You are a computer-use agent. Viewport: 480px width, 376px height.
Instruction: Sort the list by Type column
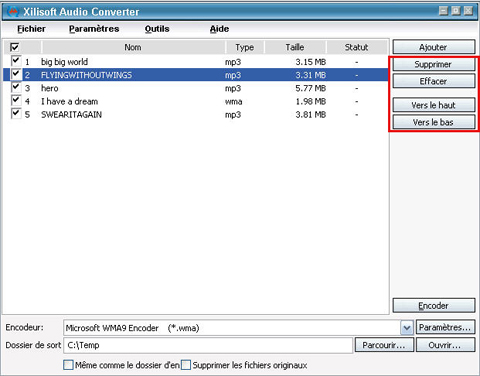point(245,47)
